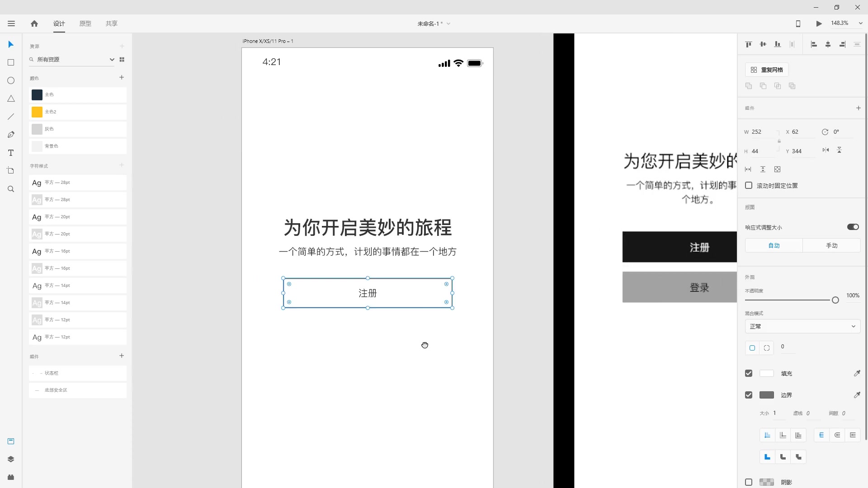Enable the Shadow (阴影) checkbox

pos(749,482)
